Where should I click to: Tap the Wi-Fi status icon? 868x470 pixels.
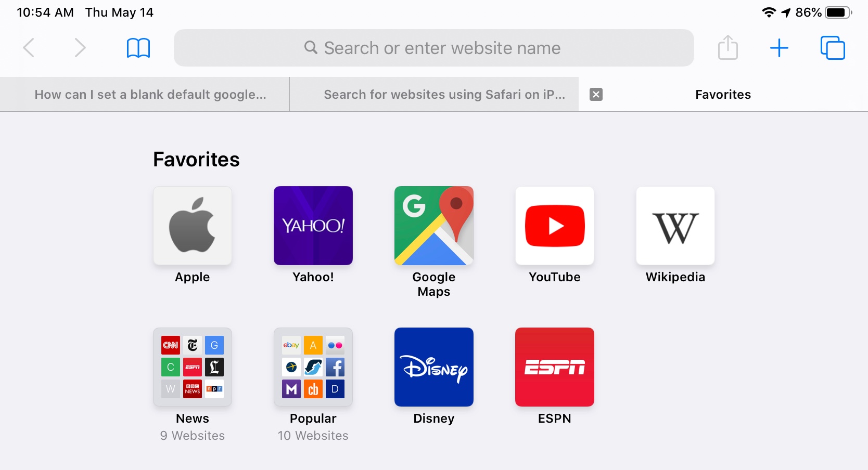click(x=769, y=12)
